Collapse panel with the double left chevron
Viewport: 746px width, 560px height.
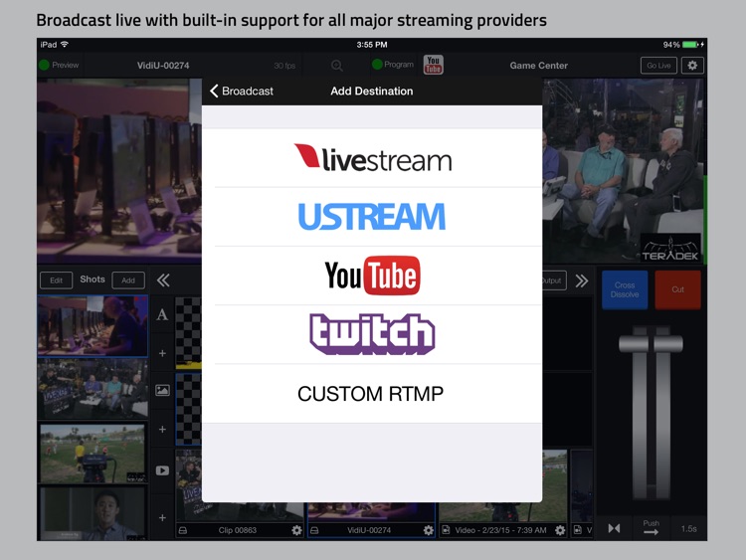pos(163,280)
